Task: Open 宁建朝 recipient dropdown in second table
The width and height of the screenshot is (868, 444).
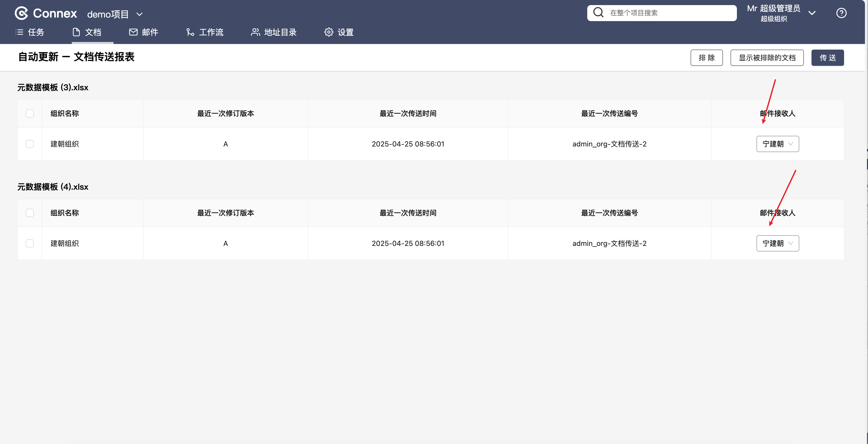Action: pos(777,243)
